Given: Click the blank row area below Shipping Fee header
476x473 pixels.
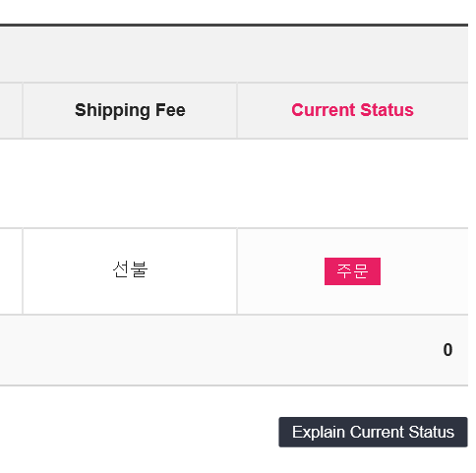Looking at the screenshot, I should coord(130,184).
